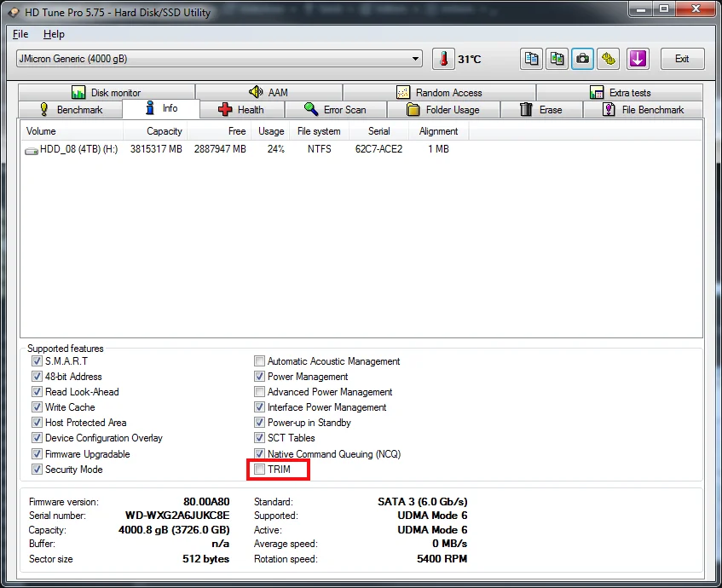
Task: Switch to the Benchmark tab
Action: coord(71,110)
